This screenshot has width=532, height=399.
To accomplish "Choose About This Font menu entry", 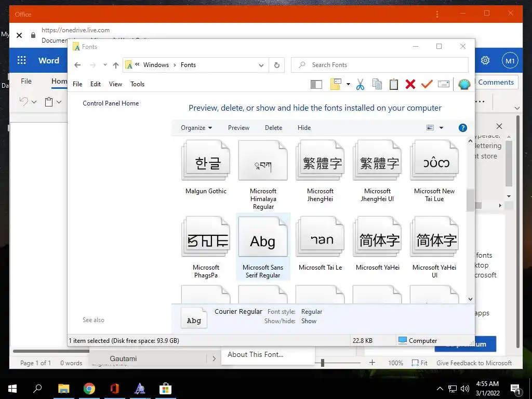I will [255, 354].
